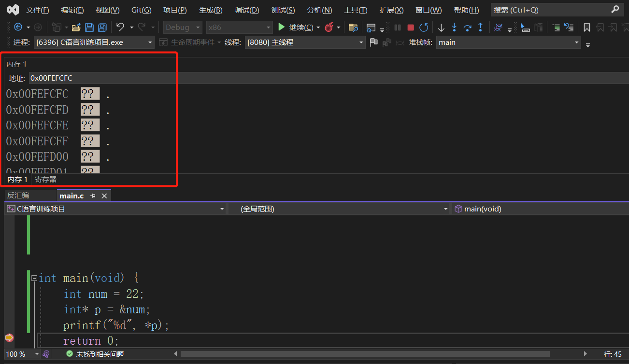
Task: Click the 行: 45 line indicator
Action: click(x=613, y=354)
